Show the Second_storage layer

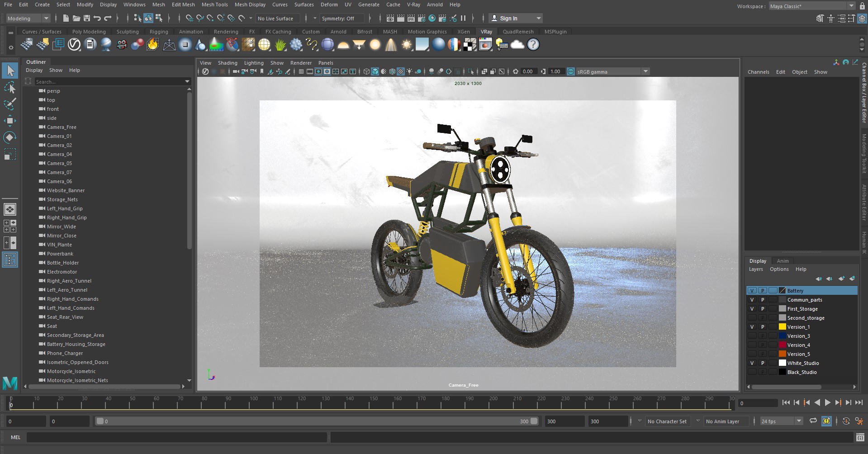pos(752,318)
